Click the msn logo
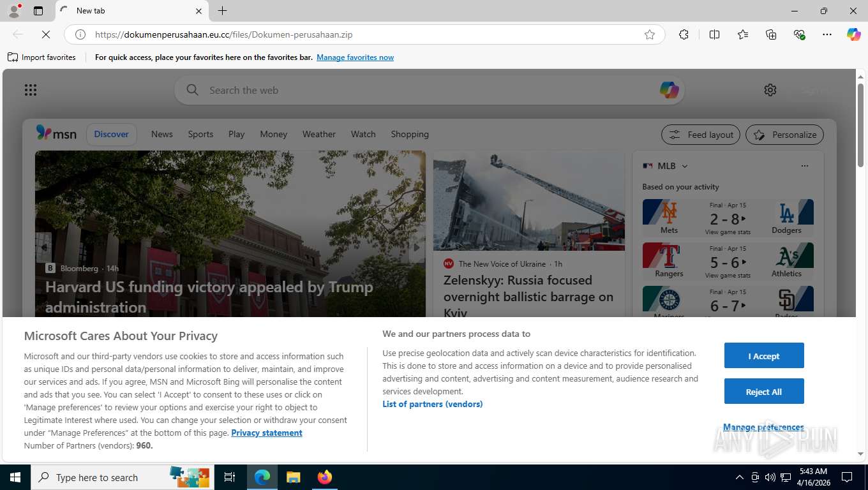The image size is (868, 490). click(56, 133)
